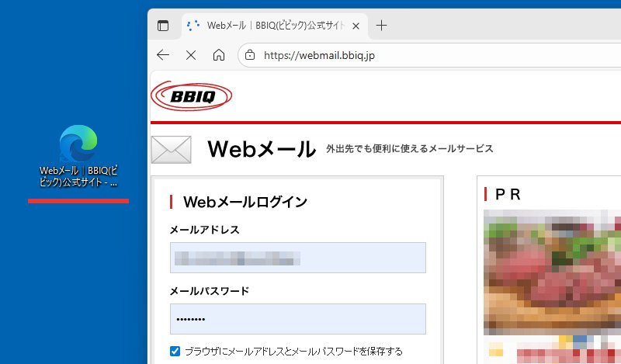Screen dimensions: 621x364
Task: Stop the page from loading
Action: point(191,55)
